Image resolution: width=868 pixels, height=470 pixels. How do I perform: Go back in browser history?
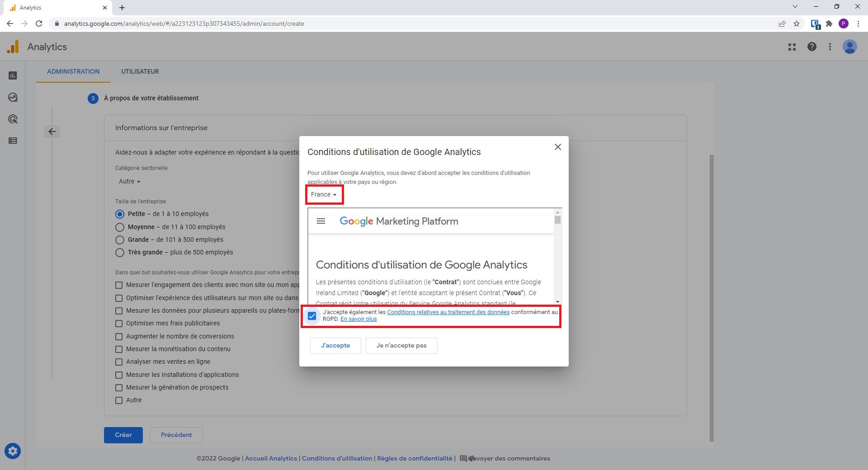click(10, 23)
